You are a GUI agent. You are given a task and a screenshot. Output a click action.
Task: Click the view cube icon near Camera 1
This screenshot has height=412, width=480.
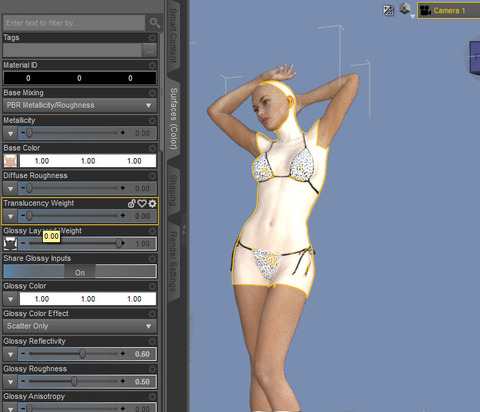pyautogui.click(x=404, y=9)
